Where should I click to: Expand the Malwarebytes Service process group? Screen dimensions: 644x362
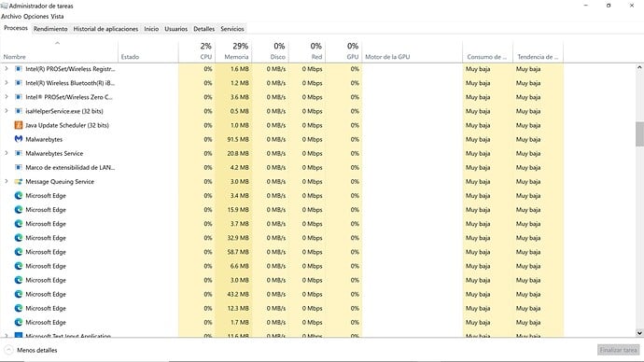click(x=7, y=153)
